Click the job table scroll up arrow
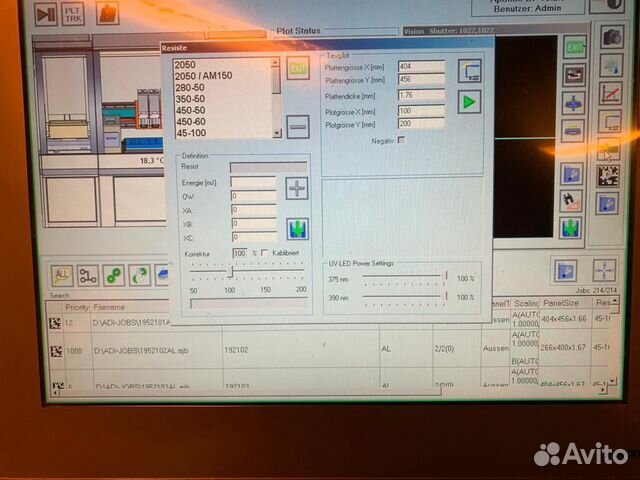This screenshot has width=640, height=480. coord(615,301)
